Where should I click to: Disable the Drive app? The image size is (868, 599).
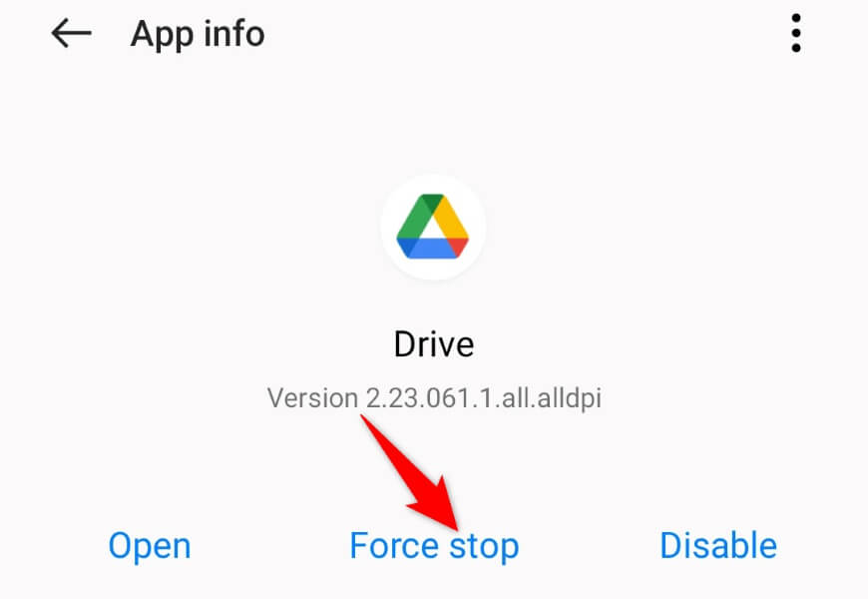pyautogui.click(x=718, y=545)
